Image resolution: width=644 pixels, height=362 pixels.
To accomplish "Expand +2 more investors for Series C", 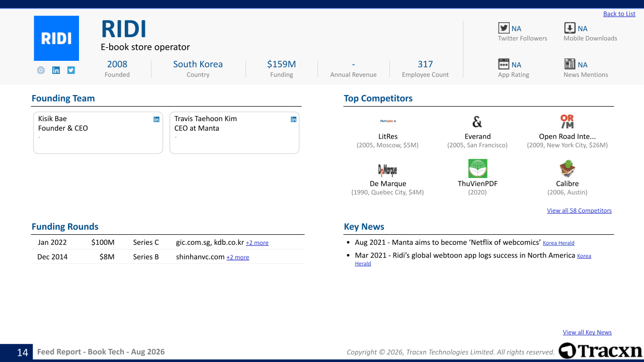I will (257, 243).
